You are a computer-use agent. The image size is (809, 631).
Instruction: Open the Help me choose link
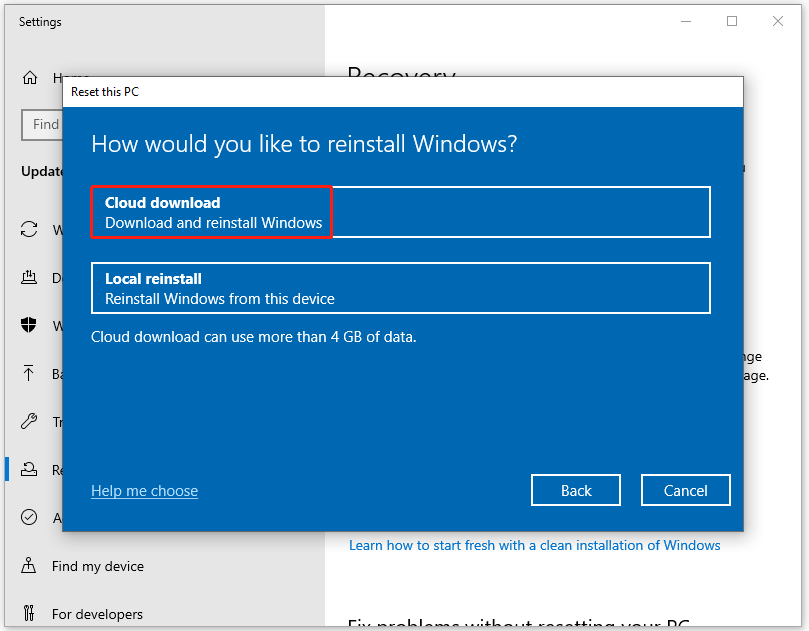tap(144, 491)
